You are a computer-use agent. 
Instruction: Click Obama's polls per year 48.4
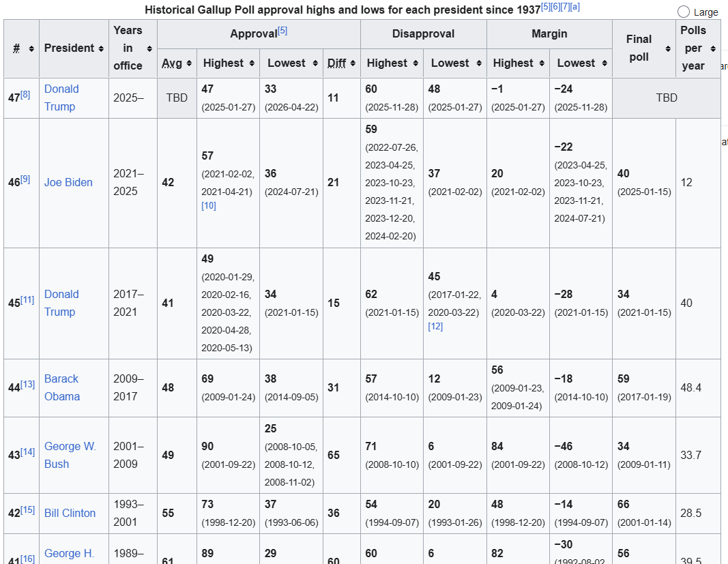coord(691,387)
